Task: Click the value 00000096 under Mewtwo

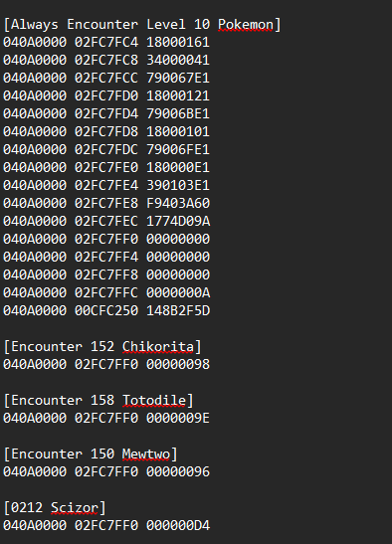Action: [178, 472]
